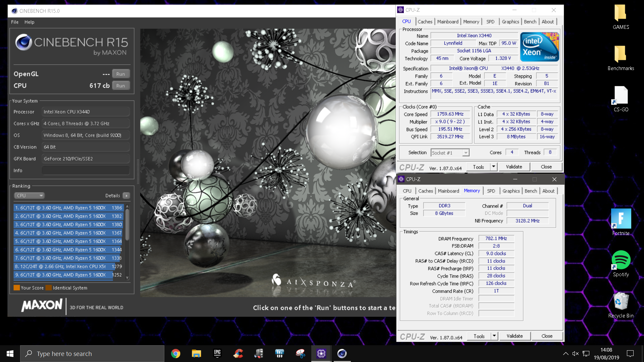
Task: Open the blue-bars taskbar app icon
Action: [x=279, y=354]
